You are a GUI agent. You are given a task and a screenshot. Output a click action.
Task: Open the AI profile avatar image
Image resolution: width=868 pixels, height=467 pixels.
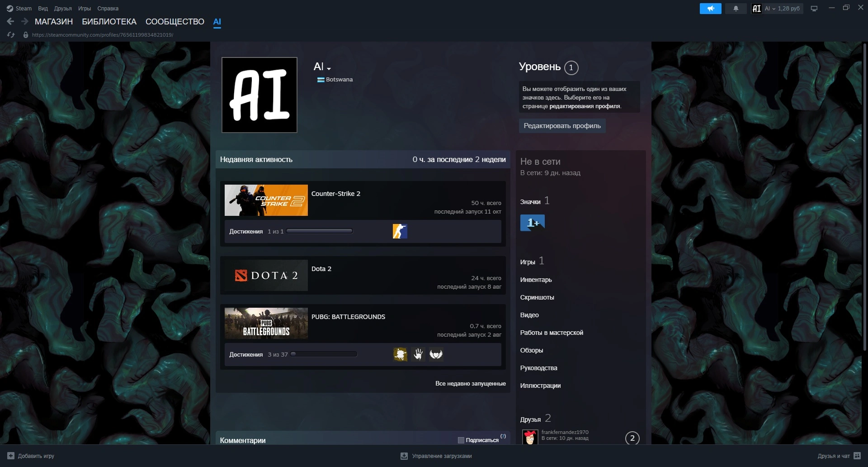tap(259, 95)
